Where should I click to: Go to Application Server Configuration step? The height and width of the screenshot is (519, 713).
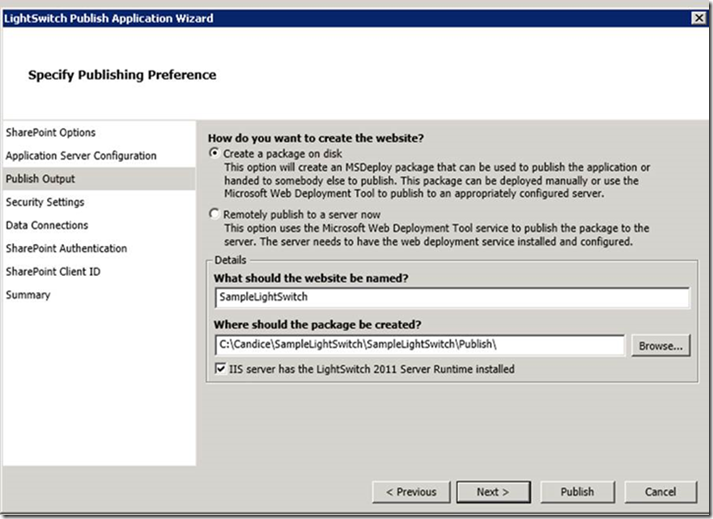click(81, 156)
